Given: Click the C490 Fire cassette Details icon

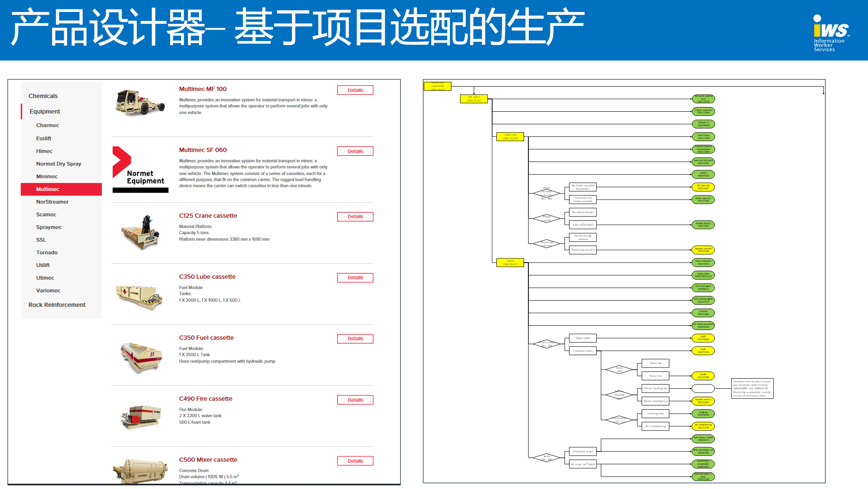Looking at the screenshot, I should [357, 399].
